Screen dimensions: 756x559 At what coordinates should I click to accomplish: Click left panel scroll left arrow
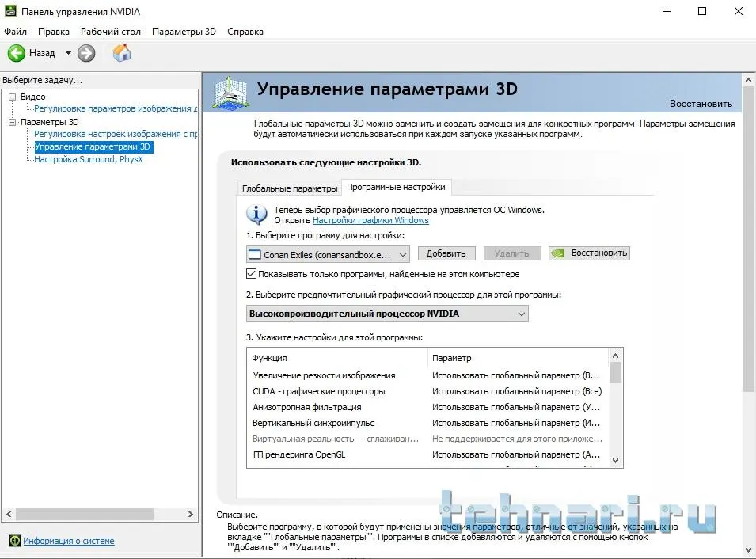(x=8, y=514)
